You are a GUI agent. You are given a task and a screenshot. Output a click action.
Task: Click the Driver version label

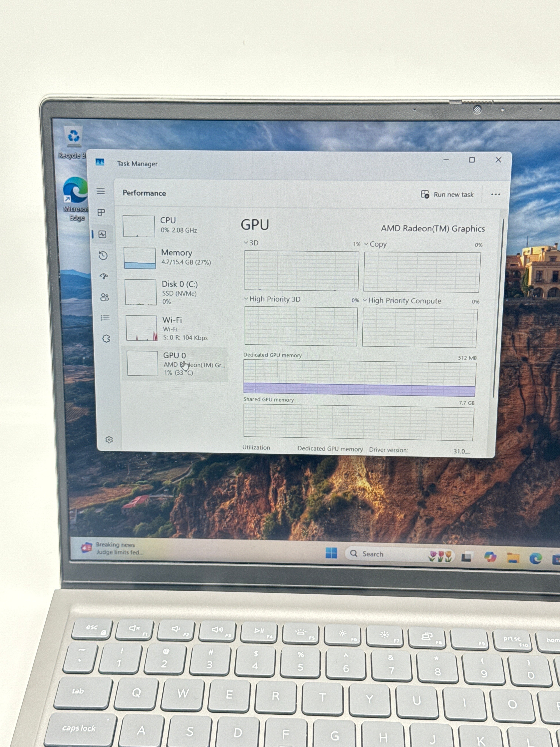(x=389, y=450)
